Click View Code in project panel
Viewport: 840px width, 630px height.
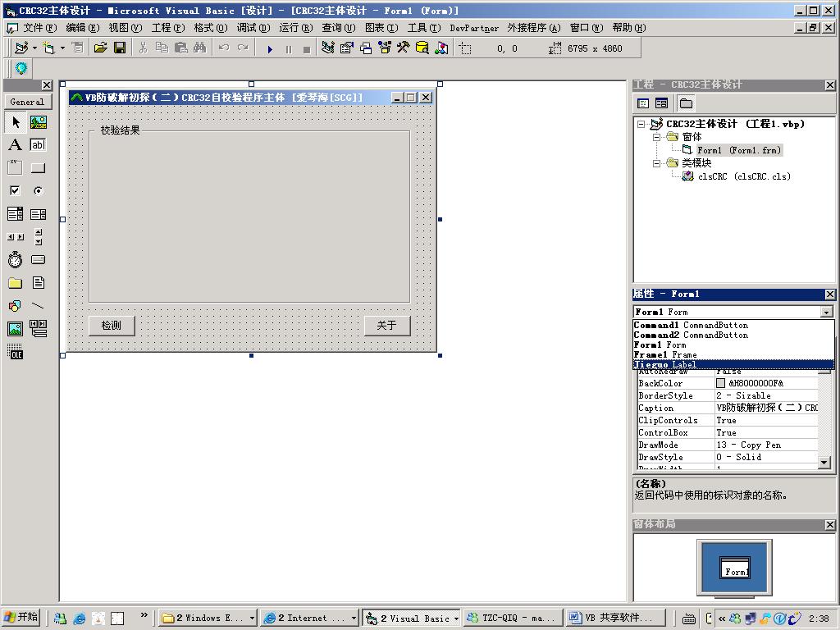643,103
